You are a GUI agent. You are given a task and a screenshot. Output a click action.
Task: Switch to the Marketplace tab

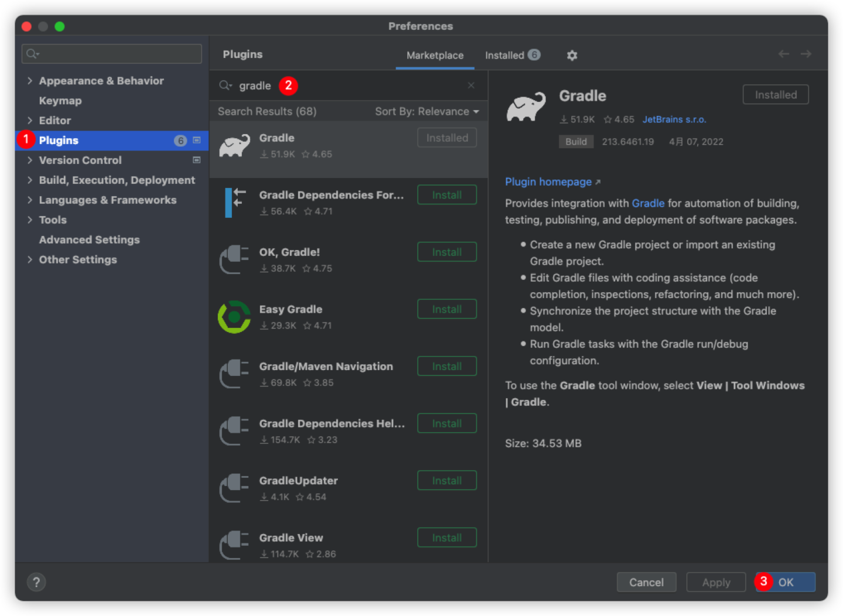[x=435, y=55]
